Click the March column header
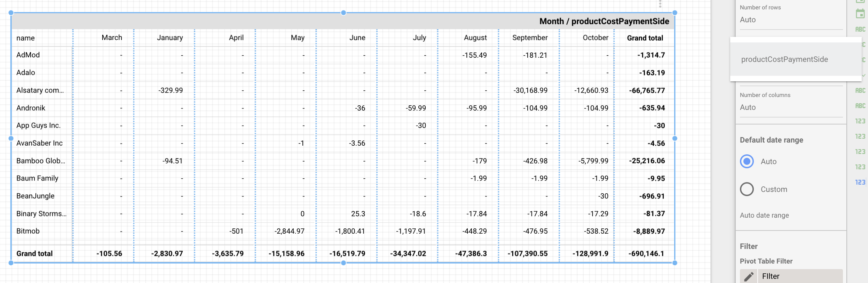The image size is (868, 283). pos(112,38)
